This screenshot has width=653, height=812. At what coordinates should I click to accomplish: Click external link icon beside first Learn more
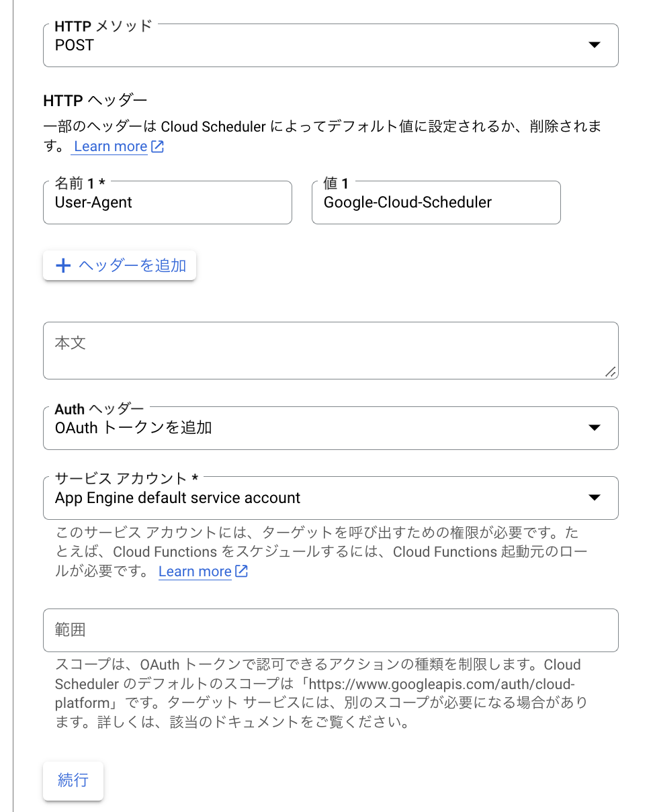157,146
